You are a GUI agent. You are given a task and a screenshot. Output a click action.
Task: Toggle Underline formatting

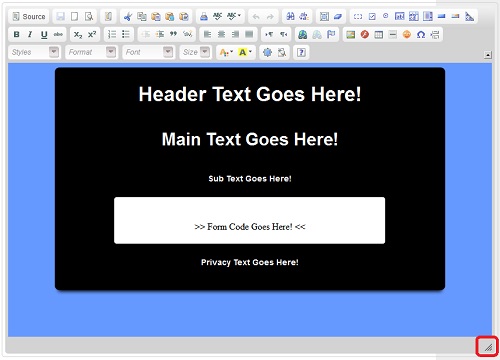44,34
